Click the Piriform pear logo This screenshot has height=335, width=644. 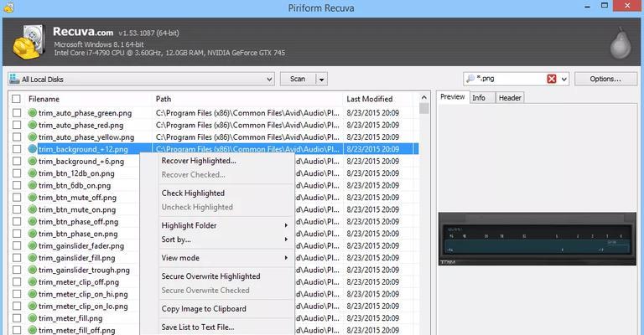pos(621,43)
